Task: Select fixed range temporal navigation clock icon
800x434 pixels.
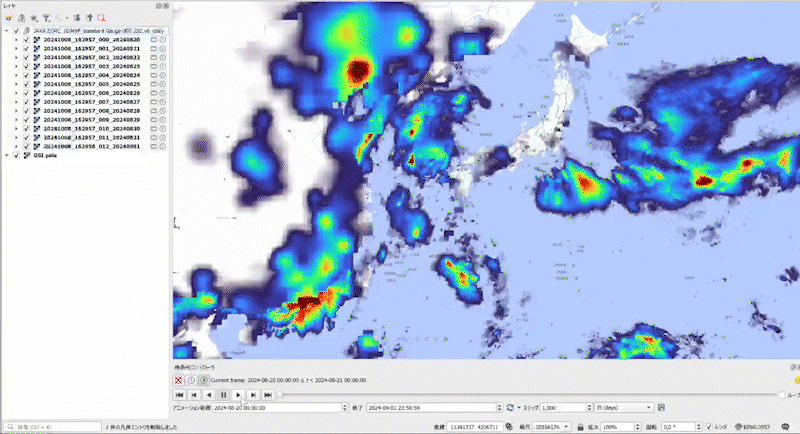Action: (191, 380)
